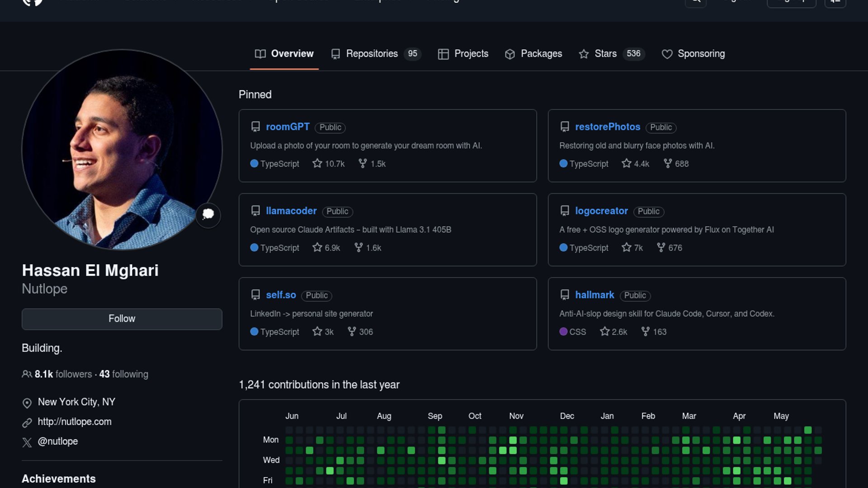Click the fork icon on roomGPT card
Image resolution: width=868 pixels, height=488 pixels.
pyautogui.click(x=363, y=163)
